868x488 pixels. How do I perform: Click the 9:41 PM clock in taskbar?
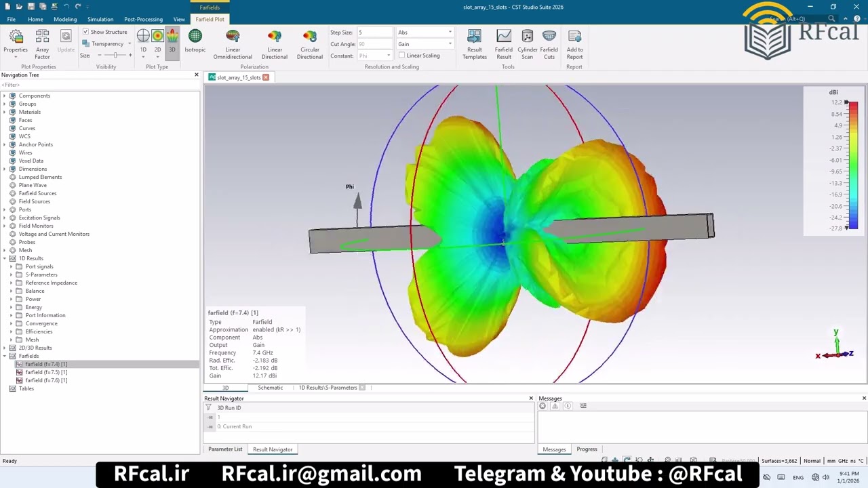850,474
